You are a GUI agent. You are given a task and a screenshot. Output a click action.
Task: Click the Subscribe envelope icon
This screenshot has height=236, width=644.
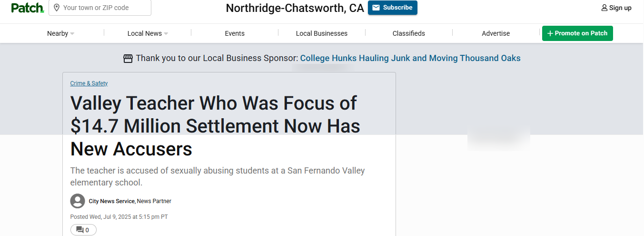point(376,8)
